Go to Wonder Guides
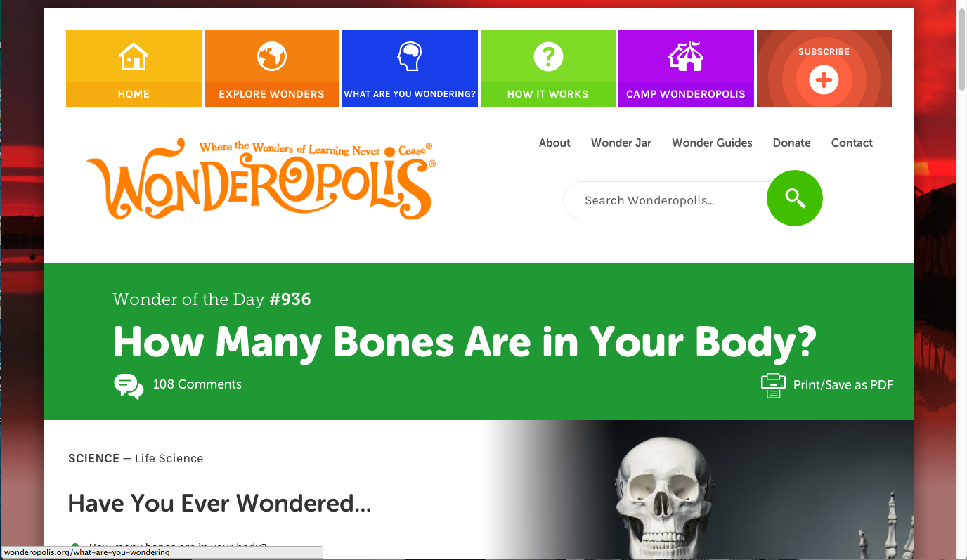Viewport: 967px width, 560px height. (x=712, y=143)
